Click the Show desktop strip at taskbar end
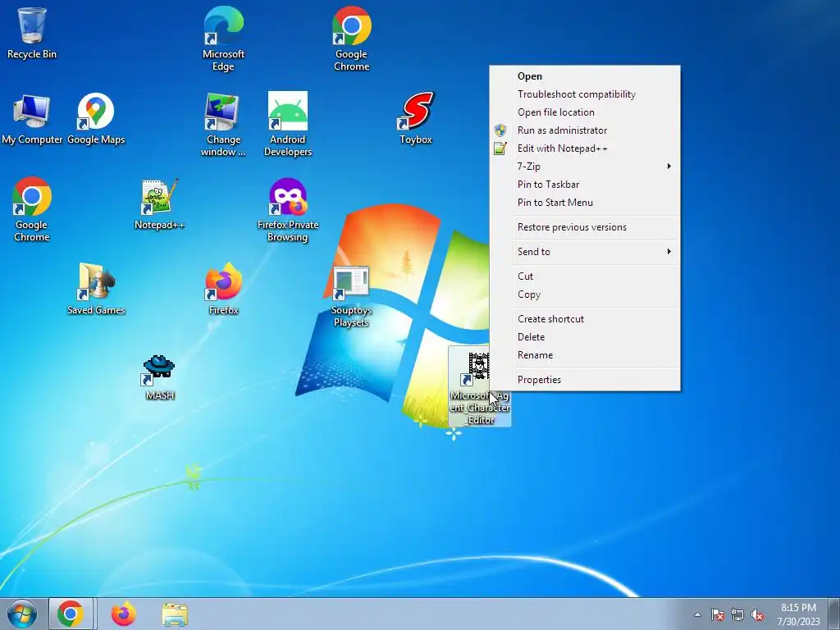Screen dimensions: 840x630 834,614
